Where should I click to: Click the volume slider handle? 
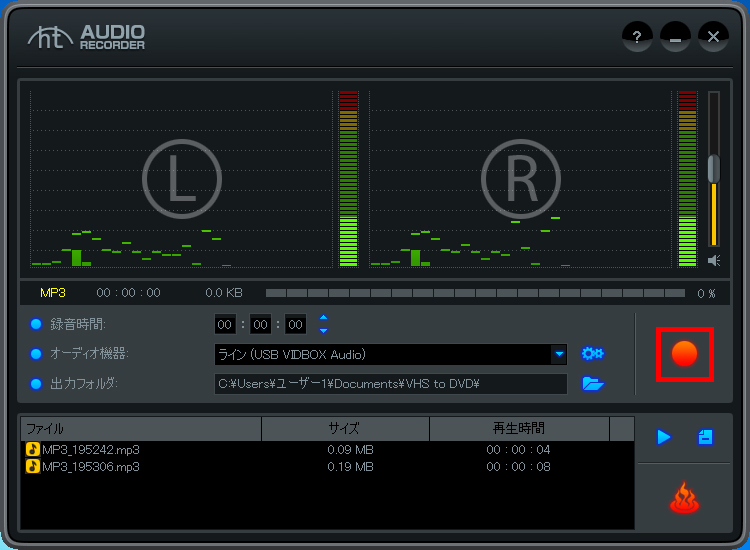click(714, 168)
